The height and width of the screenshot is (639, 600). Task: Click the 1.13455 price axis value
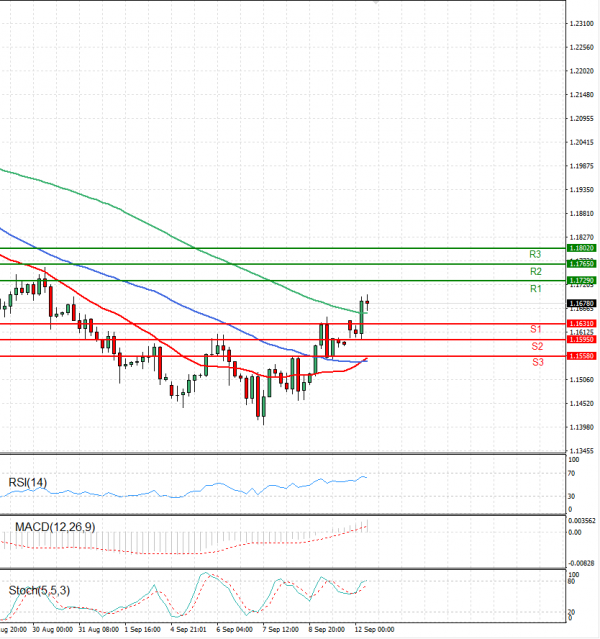(x=582, y=451)
